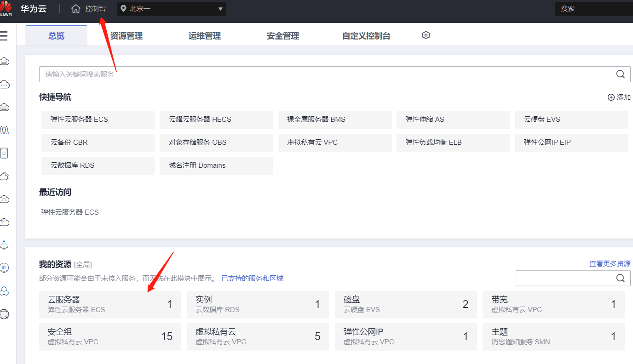Open the 已支持的服务和区域 link
The image size is (633, 364).
pyautogui.click(x=253, y=279)
